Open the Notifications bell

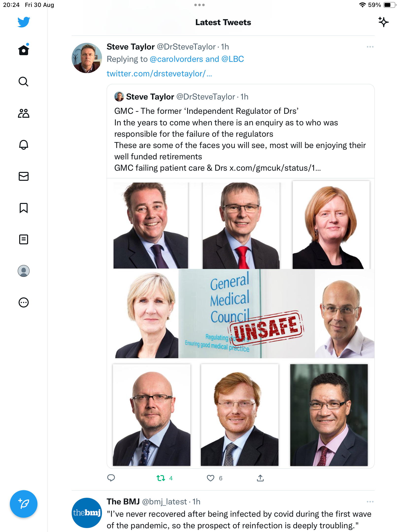[24, 145]
